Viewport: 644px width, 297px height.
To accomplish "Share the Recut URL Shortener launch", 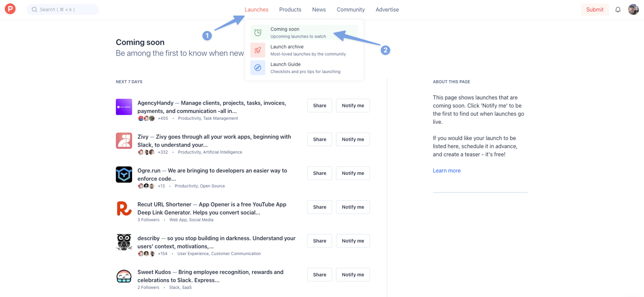I will tap(320, 207).
